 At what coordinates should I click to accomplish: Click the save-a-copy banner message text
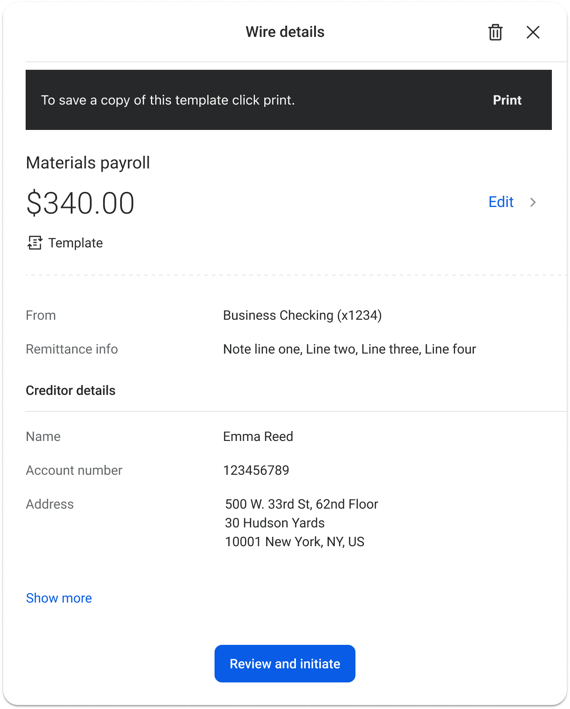pyautogui.click(x=168, y=100)
